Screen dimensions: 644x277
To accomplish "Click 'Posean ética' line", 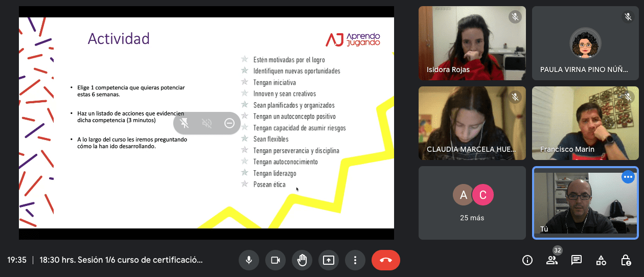I will pyautogui.click(x=269, y=184).
